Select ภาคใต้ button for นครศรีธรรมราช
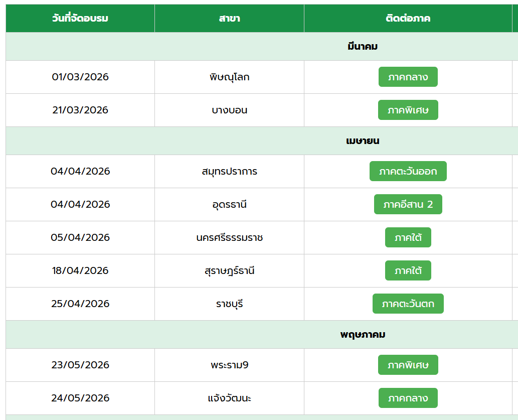This screenshot has width=518, height=420. 408,237
